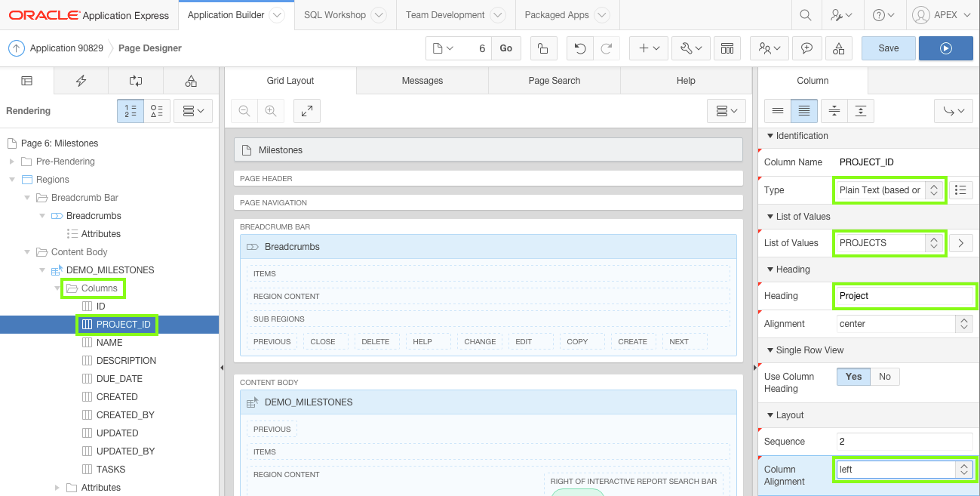The height and width of the screenshot is (496, 980).
Task: Zoom into the grid layout with magnifier icon
Action: 271,111
